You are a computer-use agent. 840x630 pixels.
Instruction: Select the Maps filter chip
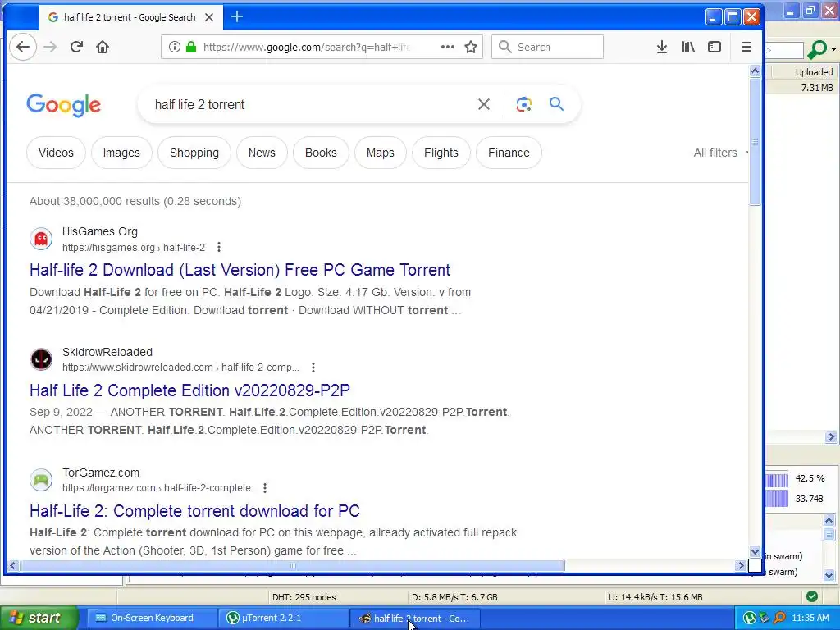(x=381, y=153)
